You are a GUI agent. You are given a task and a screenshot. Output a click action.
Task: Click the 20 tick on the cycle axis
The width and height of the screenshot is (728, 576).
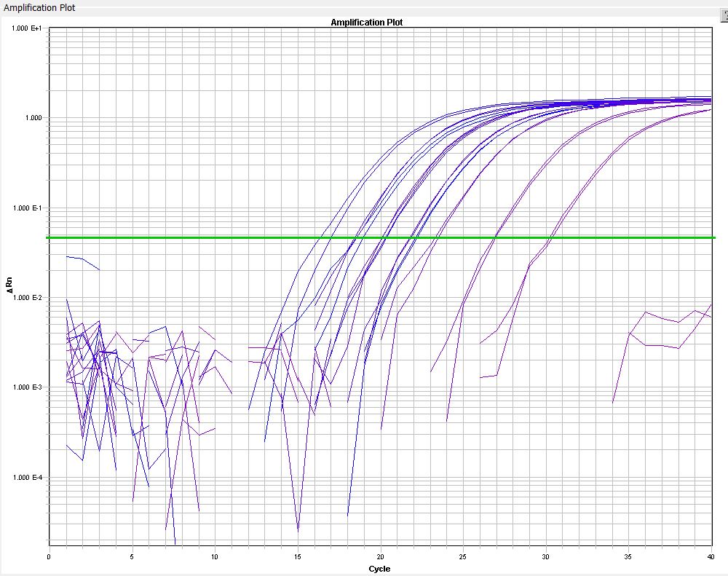click(380, 556)
